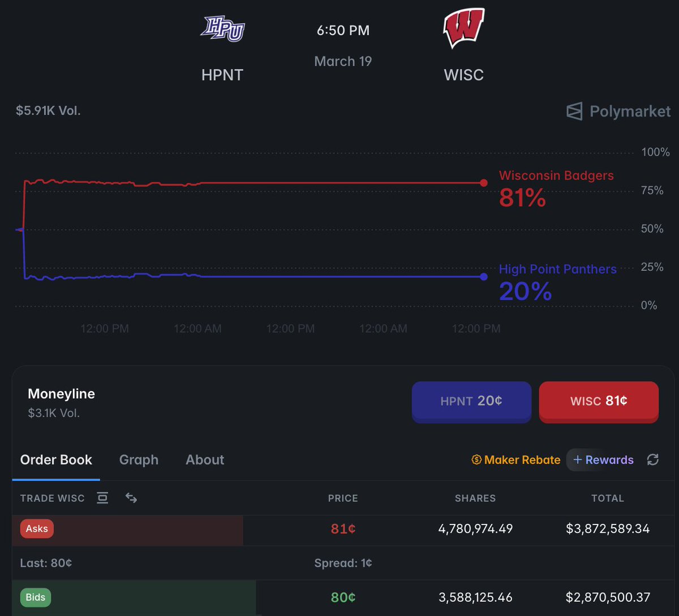The height and width of the screenshot is (616, 679).
Task: Click the $3.1K Vol. text under Moneyline
Action: (x=54, y=413)
